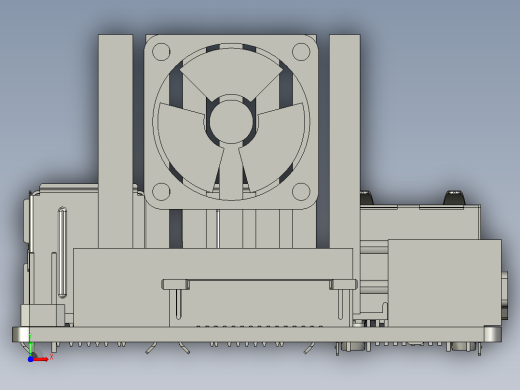The image size is (520, 390).
Task: Select the fan's top-left mounting hole
Action: click(161, 52)
